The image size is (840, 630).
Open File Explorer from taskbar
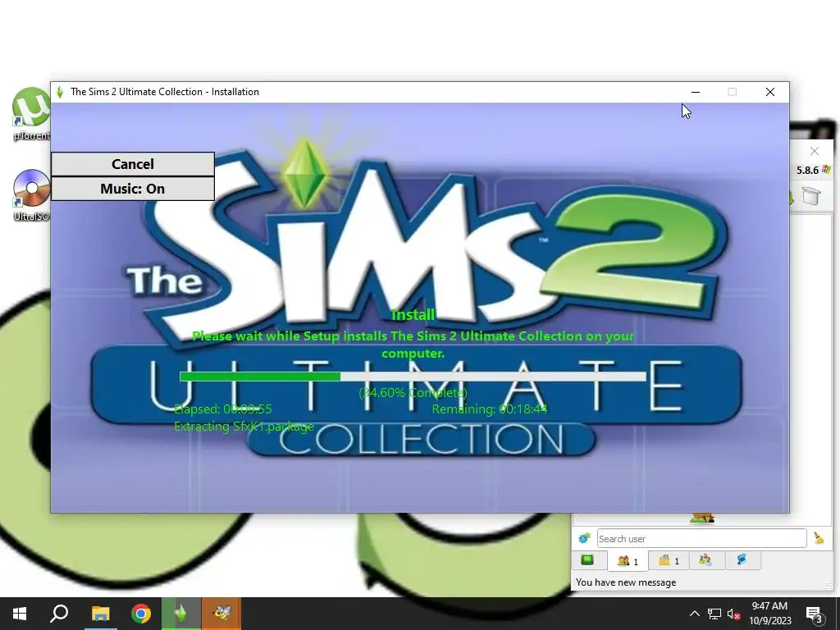100,614
